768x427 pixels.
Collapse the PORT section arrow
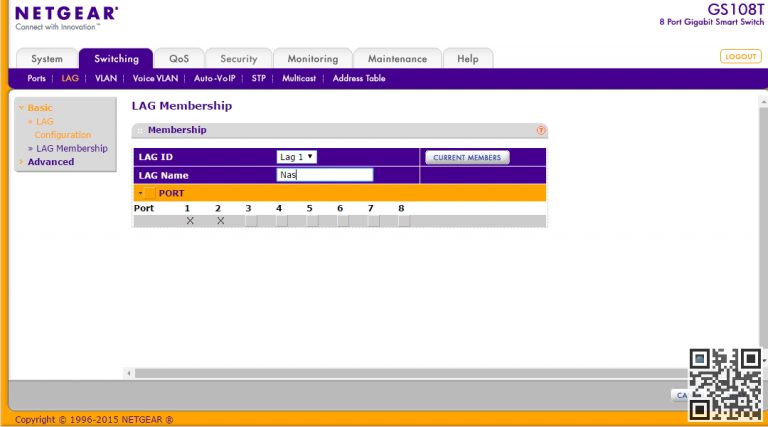(140, 193)
